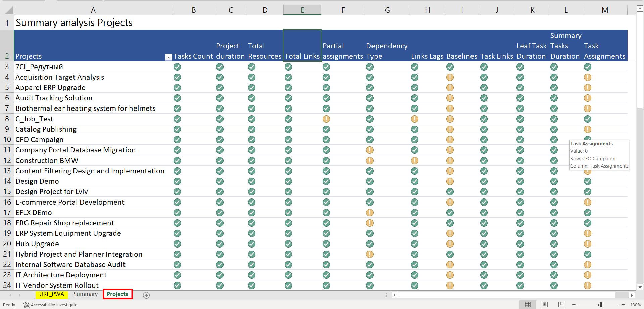Click the vertical scrollbar up arrow
The width and height of the screenshot is (644, 309).
640,8
